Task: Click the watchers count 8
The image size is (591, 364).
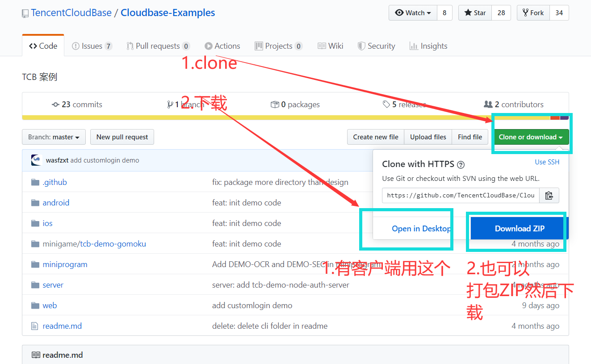Action: (x=444, y=13)
